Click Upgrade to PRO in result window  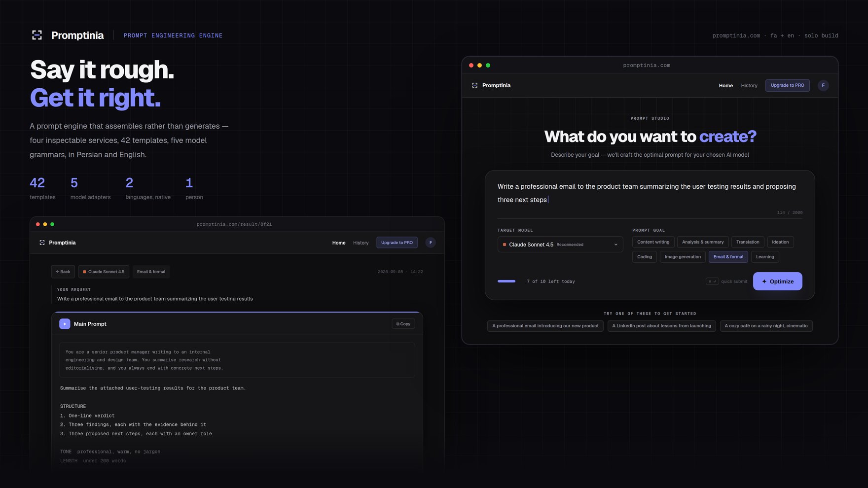tap(397, 243)
